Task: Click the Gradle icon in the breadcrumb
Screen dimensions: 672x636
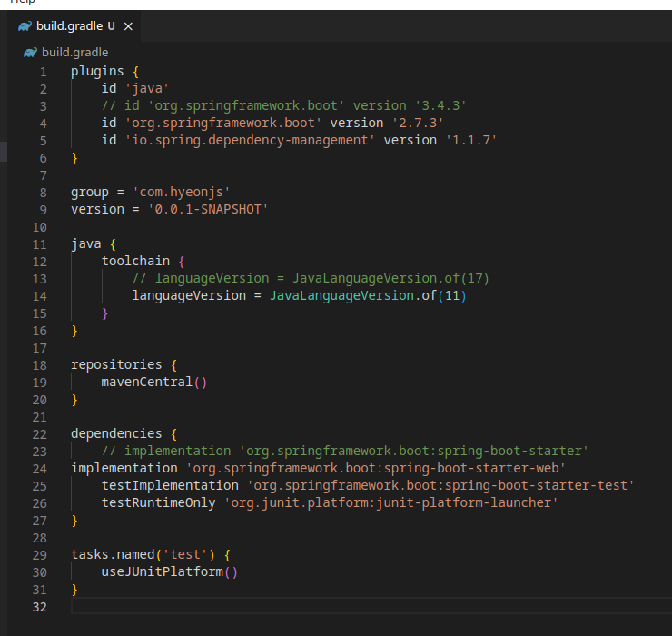Action: coord(30,53)
